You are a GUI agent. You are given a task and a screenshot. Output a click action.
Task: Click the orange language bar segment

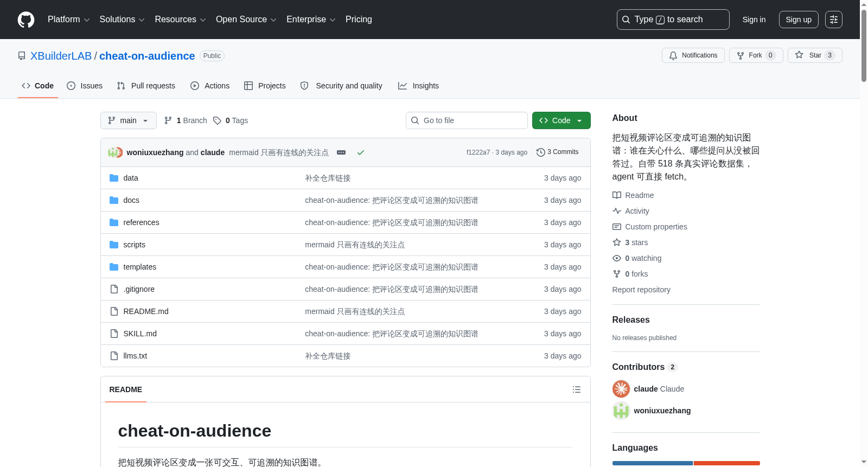727,463
